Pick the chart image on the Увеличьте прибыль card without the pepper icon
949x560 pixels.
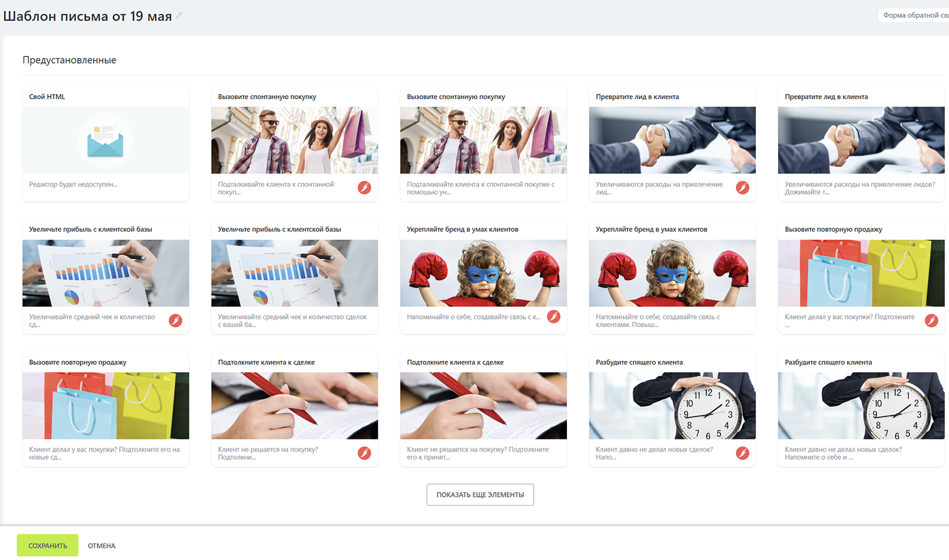295,273
